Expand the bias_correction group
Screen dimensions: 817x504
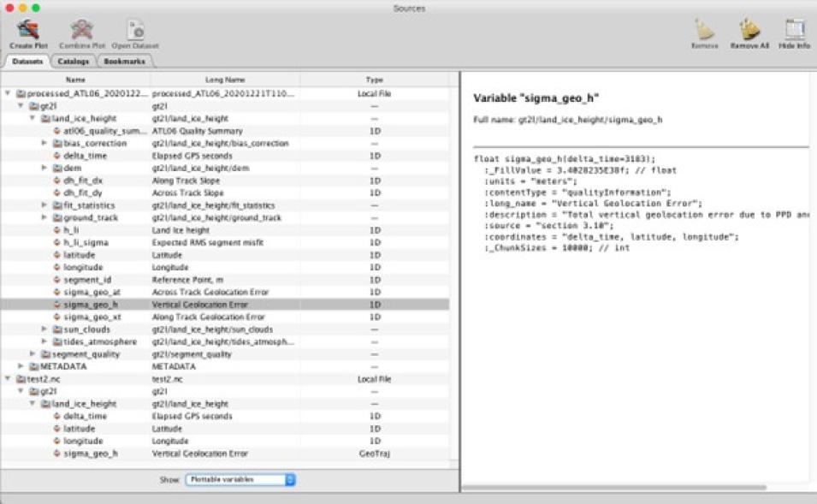tap(44, 143)
